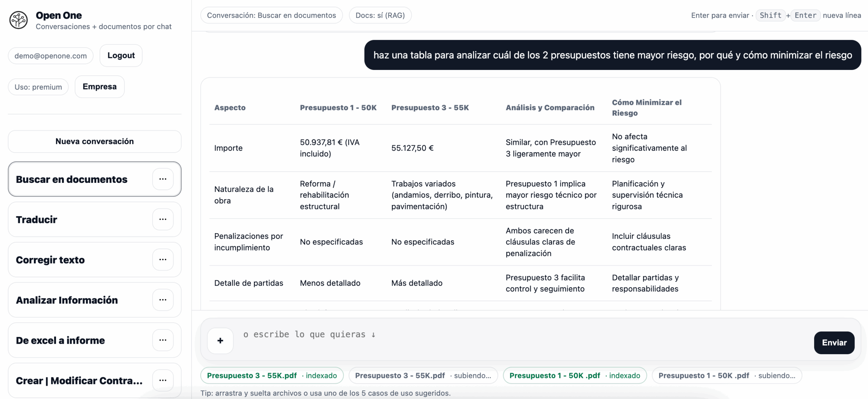Viewport: 868px width, 399px height.
Task: Open the Conversación: Buscar en documentos selector
Action: pos(271,15)
